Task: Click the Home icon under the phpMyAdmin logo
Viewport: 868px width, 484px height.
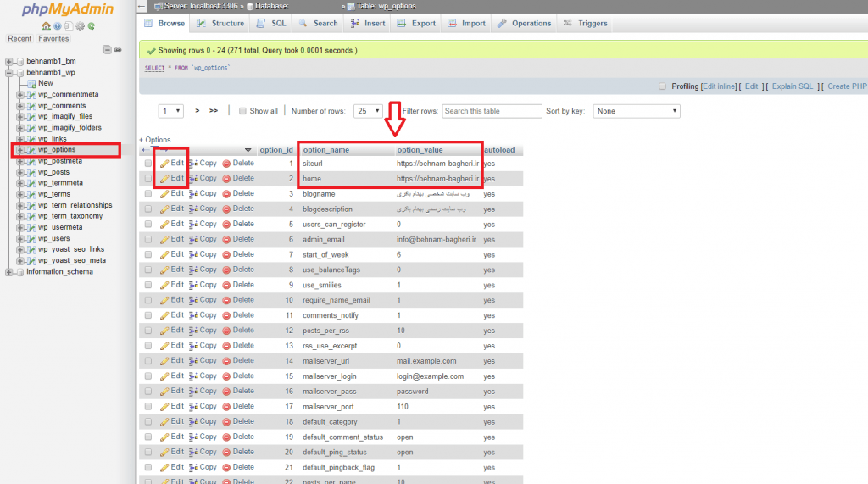Action: (46, 26)
